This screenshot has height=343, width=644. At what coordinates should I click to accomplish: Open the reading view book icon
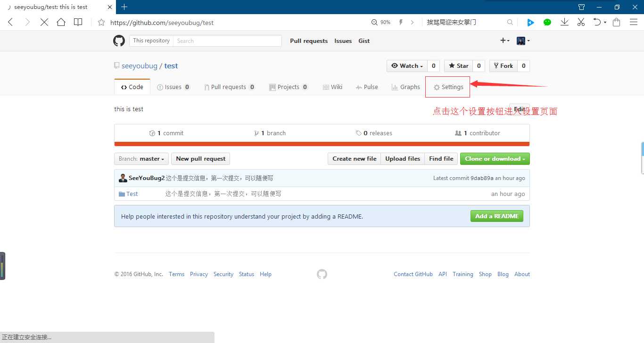pos(78,22)
